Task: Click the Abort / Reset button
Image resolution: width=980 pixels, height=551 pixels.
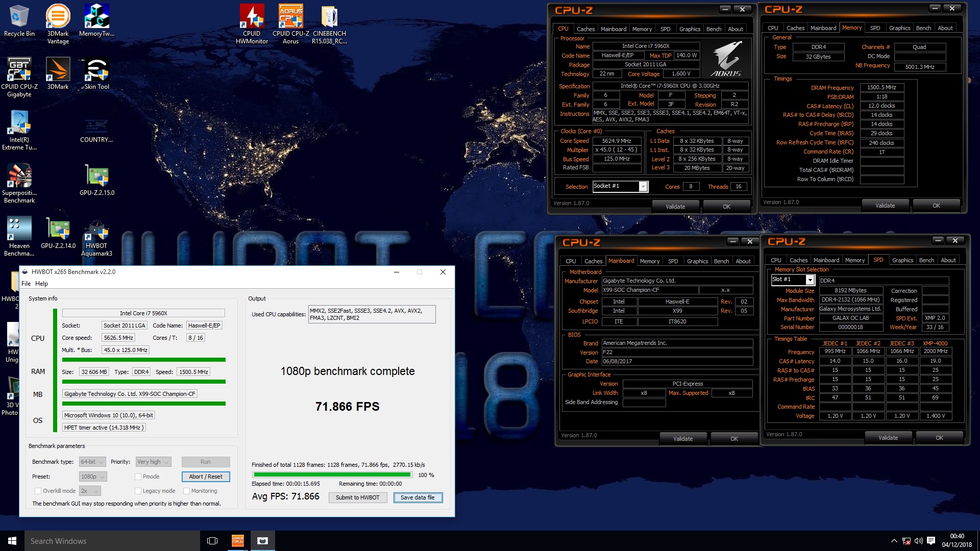Action: click(206, 477)
